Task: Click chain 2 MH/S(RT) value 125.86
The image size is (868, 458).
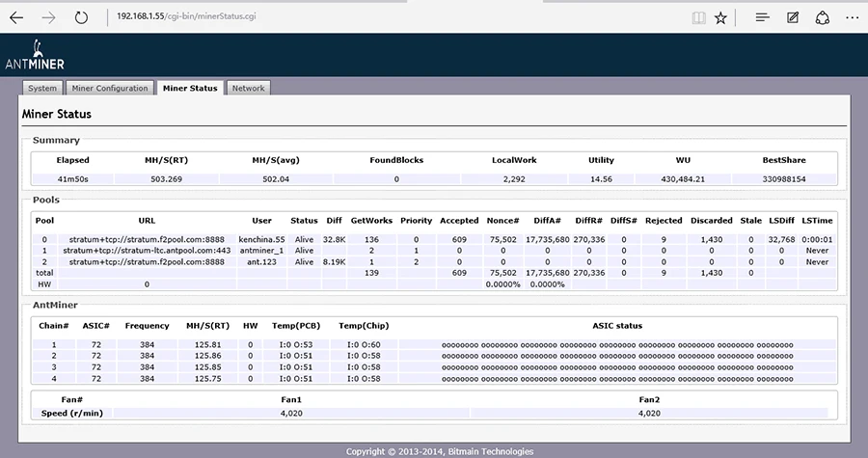Action: click(207, 356)
